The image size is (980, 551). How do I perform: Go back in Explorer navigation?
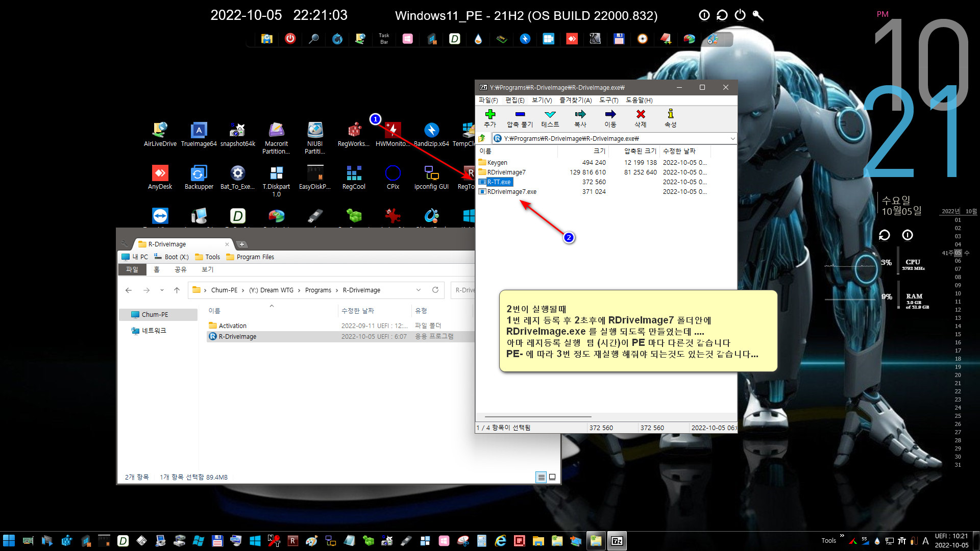tap(129, 290)
